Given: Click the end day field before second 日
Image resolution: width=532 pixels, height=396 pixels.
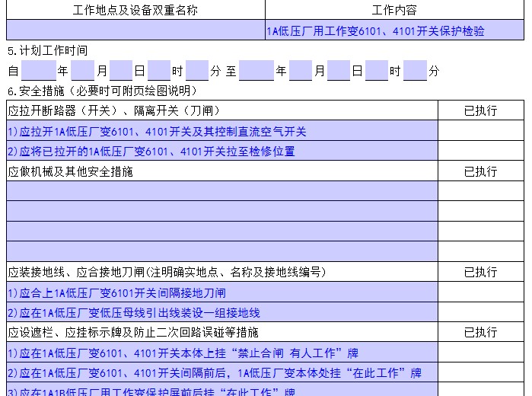Looking at the screenshot, I should 339,71.
